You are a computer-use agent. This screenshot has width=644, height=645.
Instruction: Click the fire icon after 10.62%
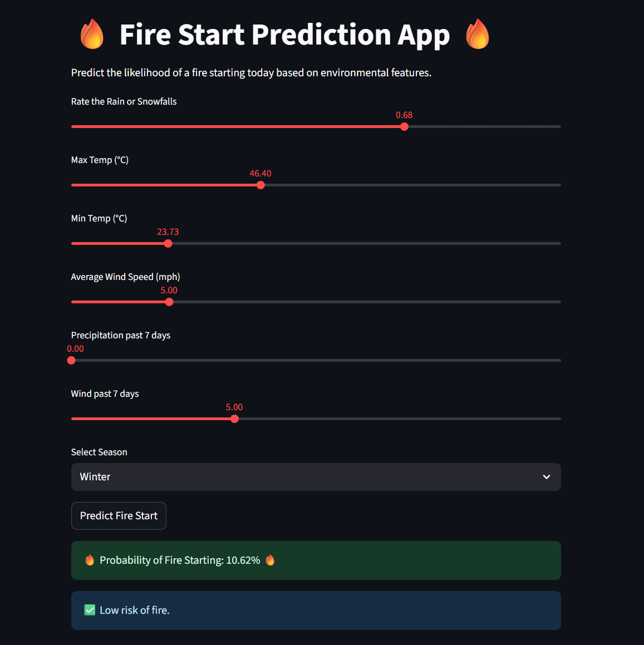click(x=270, y=560)
